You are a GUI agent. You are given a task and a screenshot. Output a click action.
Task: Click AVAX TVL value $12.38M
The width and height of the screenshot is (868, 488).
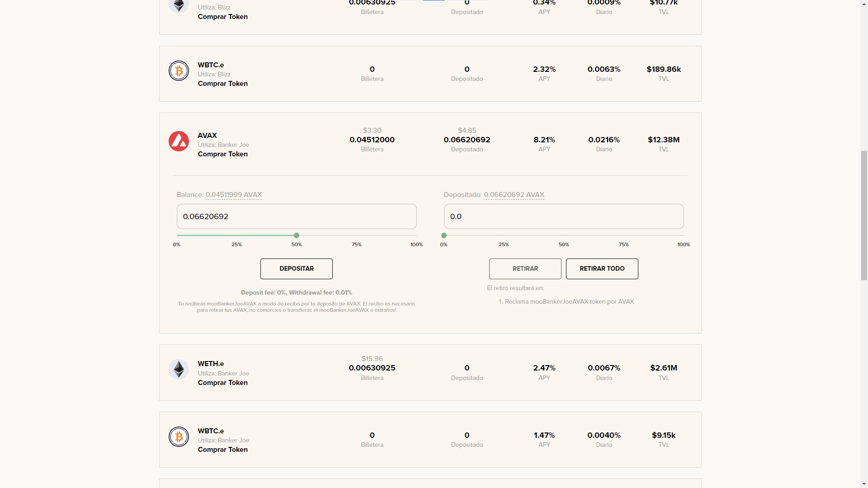(x=664, y=140)
